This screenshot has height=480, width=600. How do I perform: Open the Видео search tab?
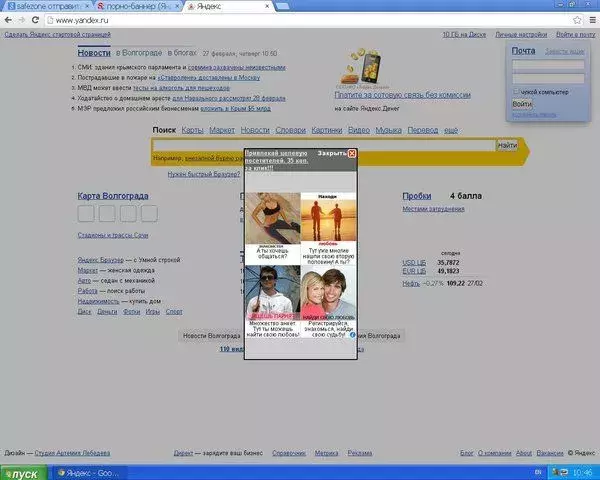coord(359,130)
